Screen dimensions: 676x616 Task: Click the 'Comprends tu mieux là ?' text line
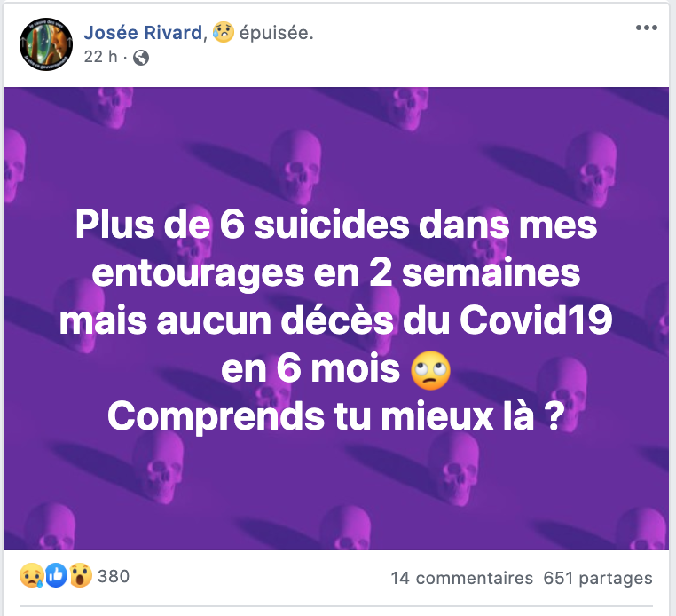click(x=336, y=416)
